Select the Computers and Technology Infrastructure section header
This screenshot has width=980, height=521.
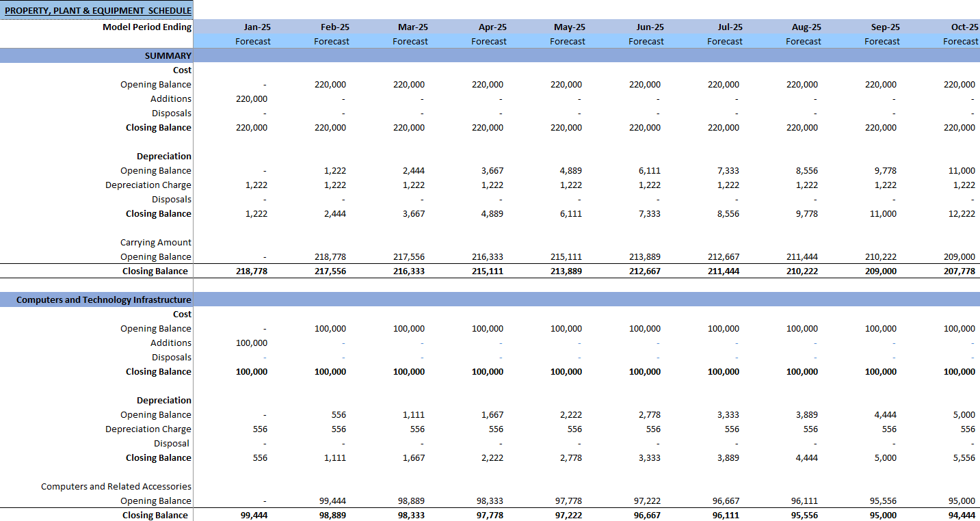(x=96, y=299)
